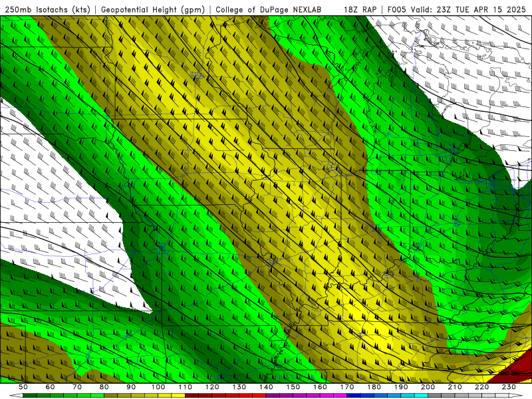Select the bright magenta swatch in the legend
Viewport: 532px width, 399px height.
pyautogui.click(x=340, y=395)
